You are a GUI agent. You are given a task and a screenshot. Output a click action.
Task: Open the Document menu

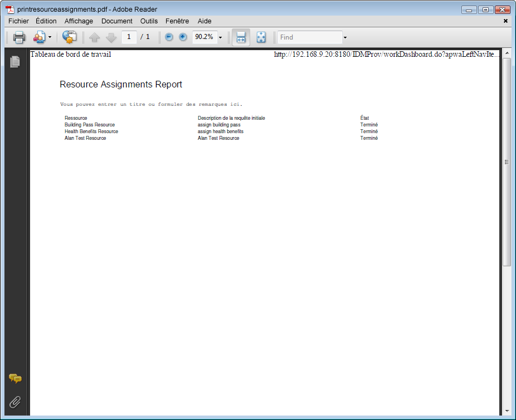click(117, 21)
